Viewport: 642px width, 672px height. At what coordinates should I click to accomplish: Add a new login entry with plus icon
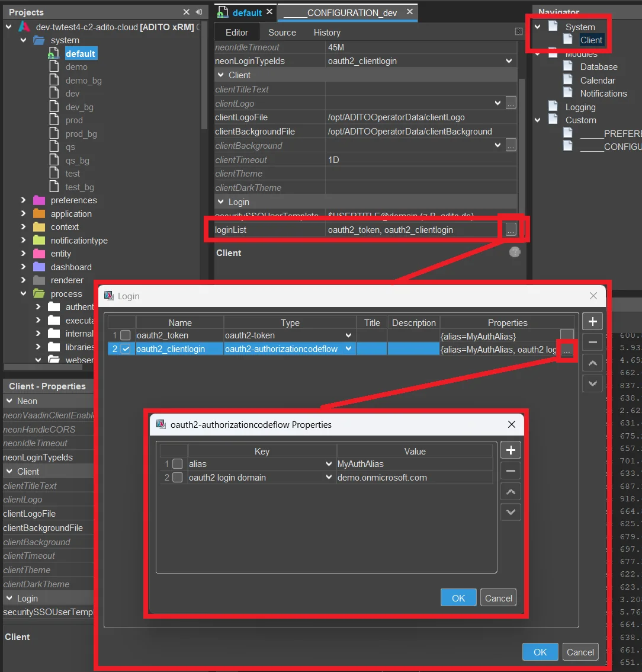[592, 321]
